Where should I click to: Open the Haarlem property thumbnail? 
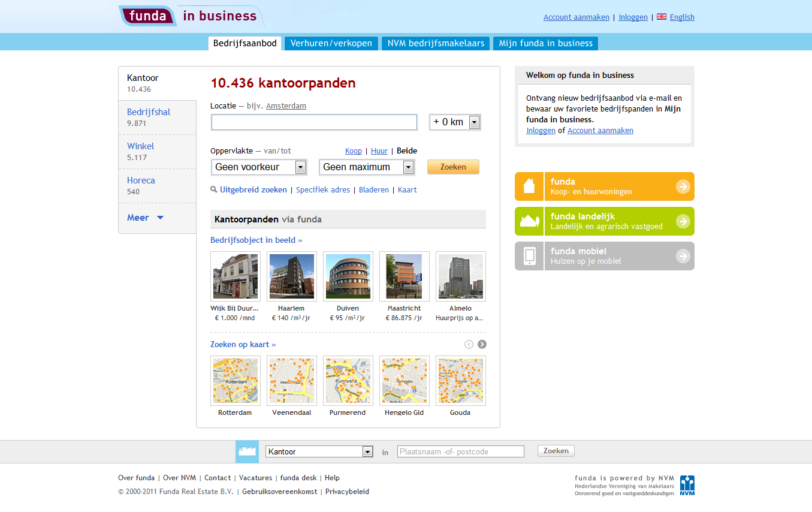pos(292,276)
